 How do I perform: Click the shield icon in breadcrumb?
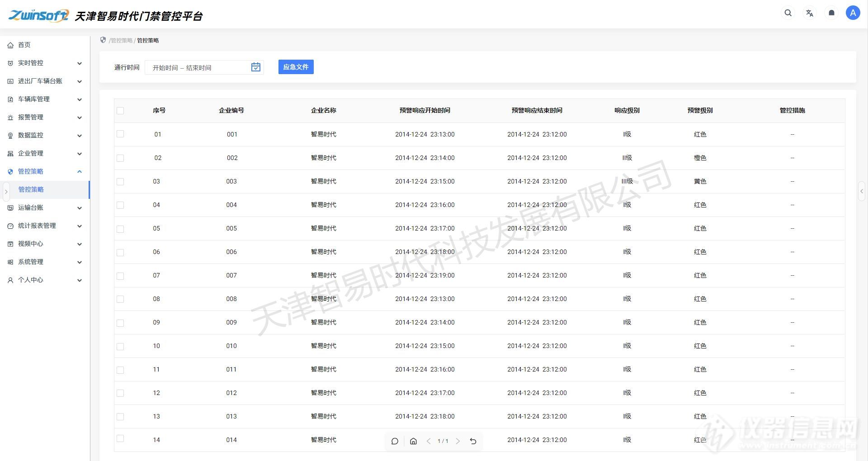click(103, 40)
